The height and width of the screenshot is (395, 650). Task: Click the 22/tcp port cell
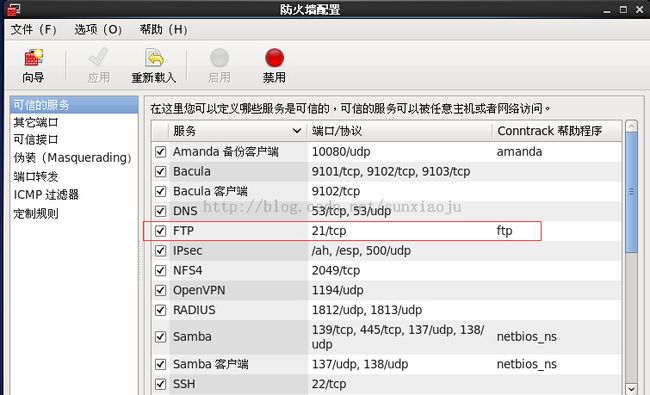click(x=329, y=384)
